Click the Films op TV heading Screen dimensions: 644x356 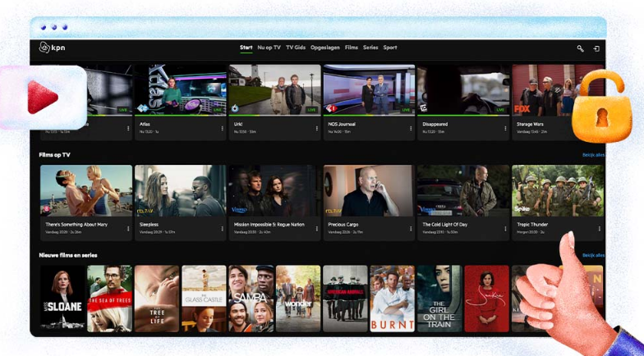point(54,155)
